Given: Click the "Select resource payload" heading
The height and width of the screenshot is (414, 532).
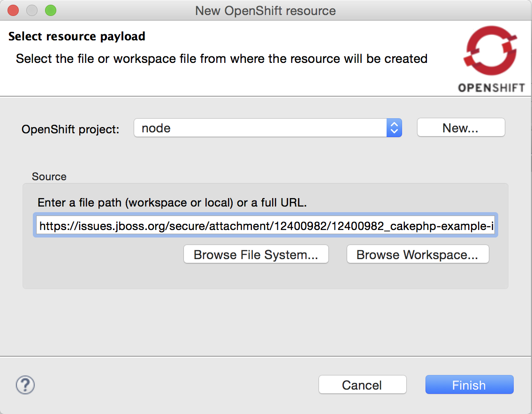Looking at the screenshot, I should point(77,37).
